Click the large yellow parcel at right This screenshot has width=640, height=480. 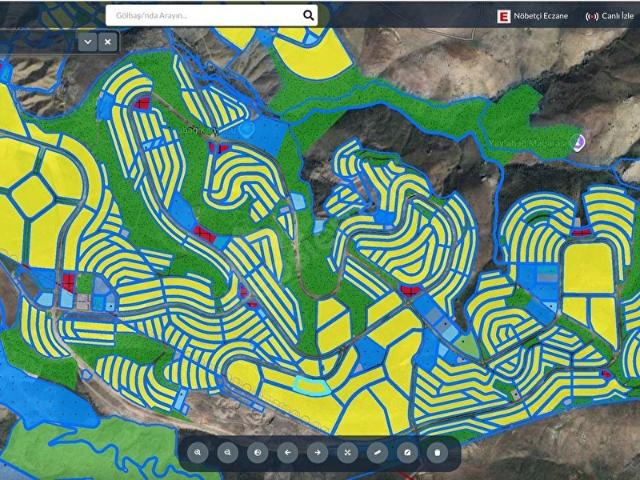(587, 268)
